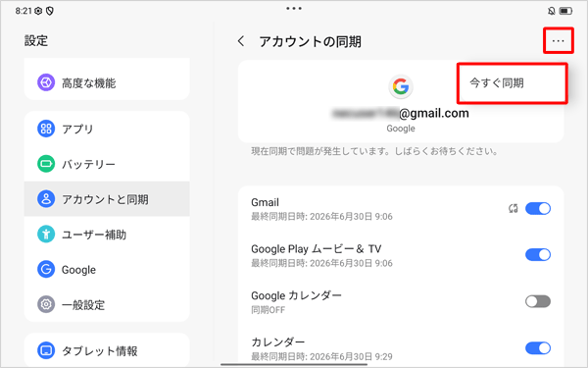The image size is (588, 368).
Task: Click the Gmail row label
Action: 265,202
